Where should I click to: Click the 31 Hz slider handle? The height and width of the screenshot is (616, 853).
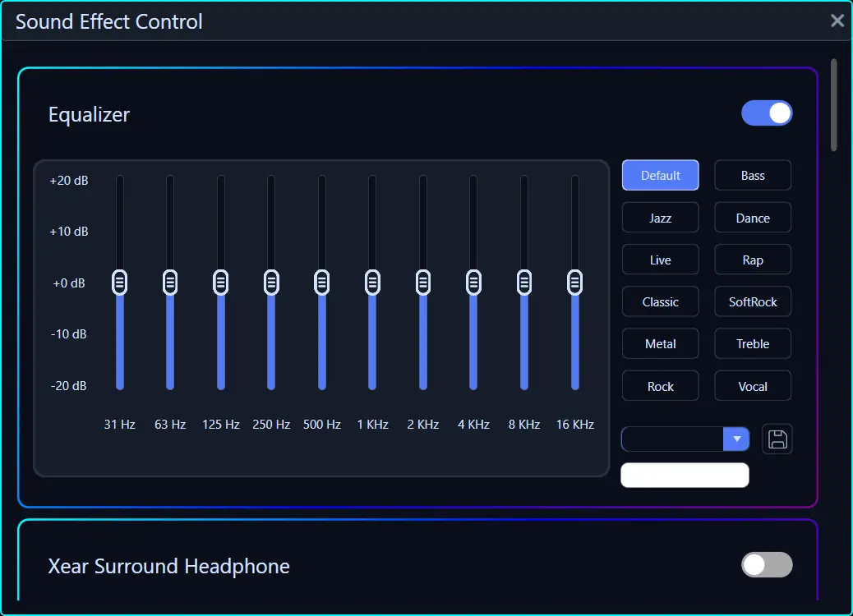pos(120,283)
